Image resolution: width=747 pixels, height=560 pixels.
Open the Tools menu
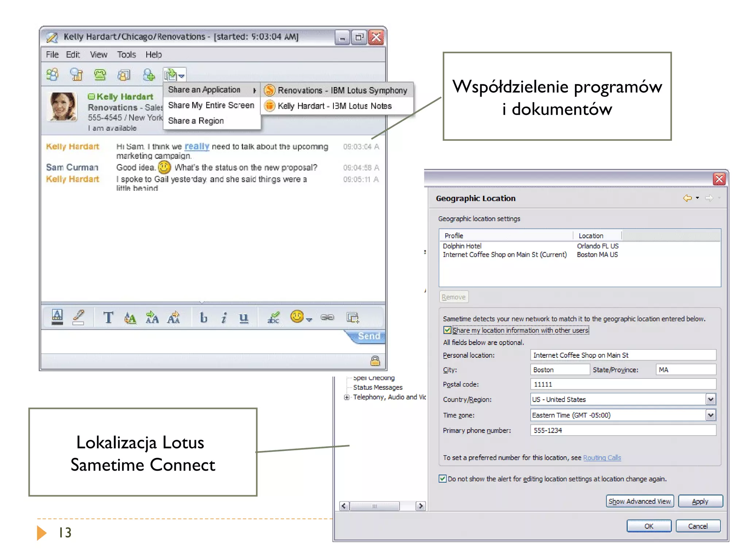[x=126, y=55]
